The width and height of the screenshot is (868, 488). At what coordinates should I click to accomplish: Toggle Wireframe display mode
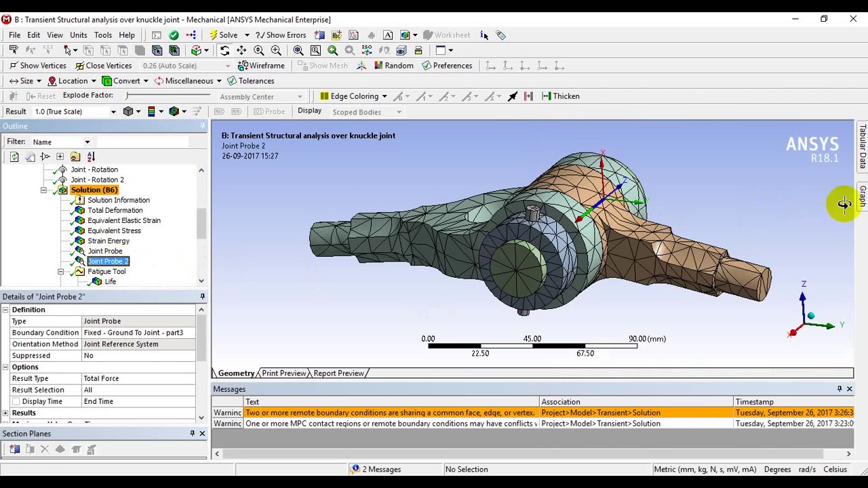261,66
